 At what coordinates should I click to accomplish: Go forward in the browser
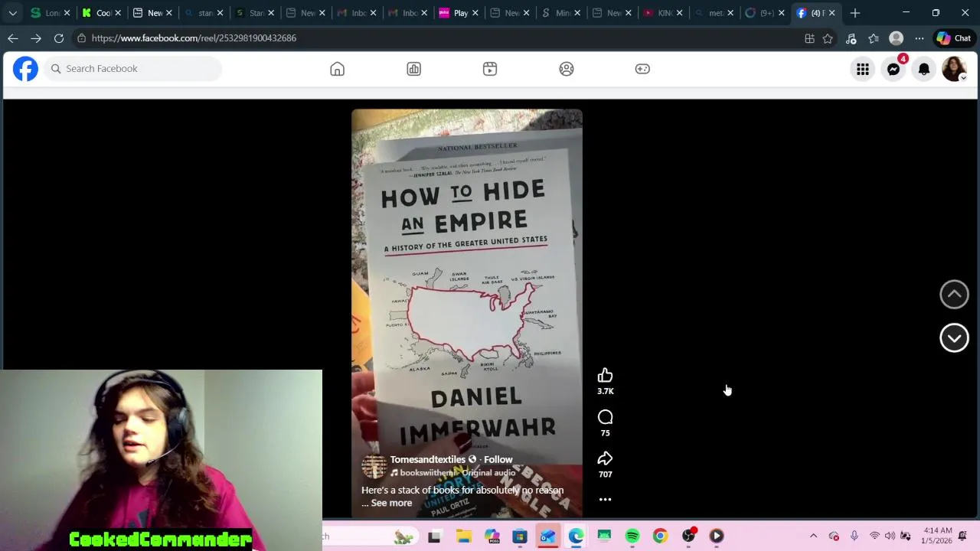(x=36, y=38)
